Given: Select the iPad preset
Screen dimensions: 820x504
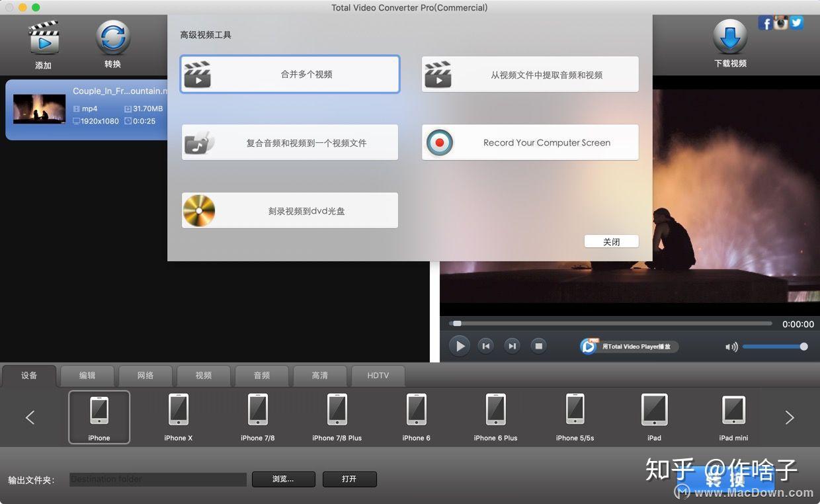Looking at the screenshot, I should (655, 417).
